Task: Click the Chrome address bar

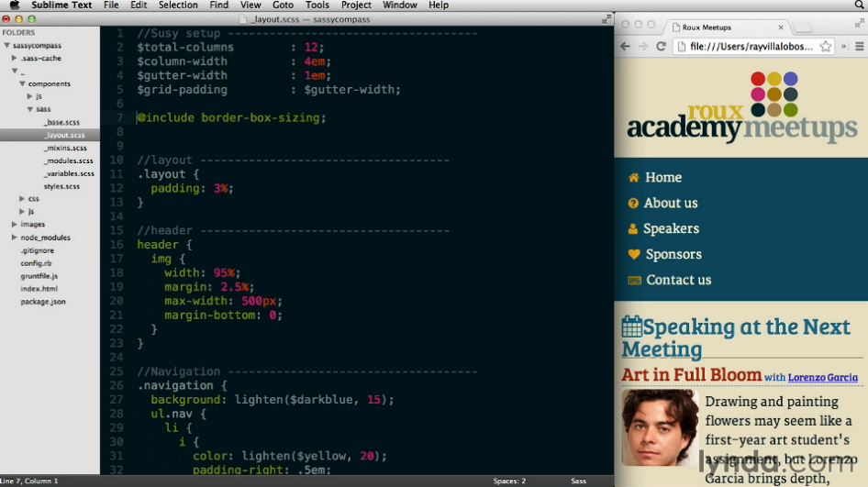Action: coord(754,47)
